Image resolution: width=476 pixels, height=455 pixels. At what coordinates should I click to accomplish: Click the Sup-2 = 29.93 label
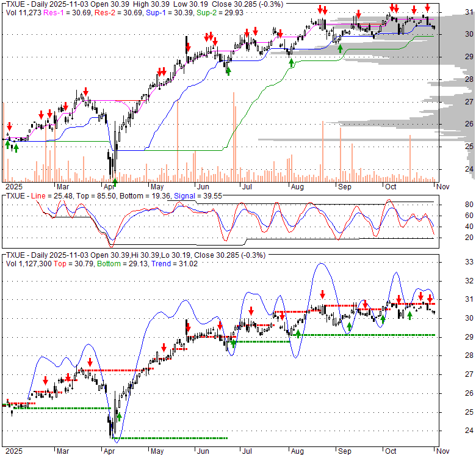[x=220, y=13]
